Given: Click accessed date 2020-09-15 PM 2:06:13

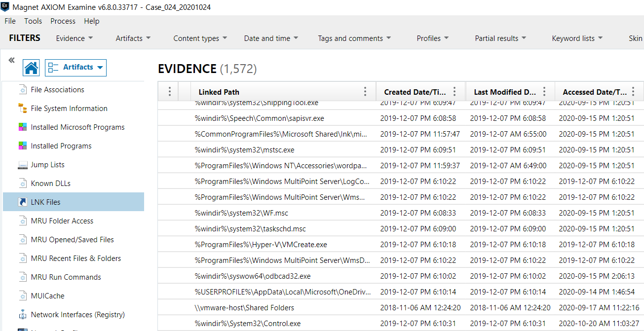Looking at the screenshot, I should (597, 276).
